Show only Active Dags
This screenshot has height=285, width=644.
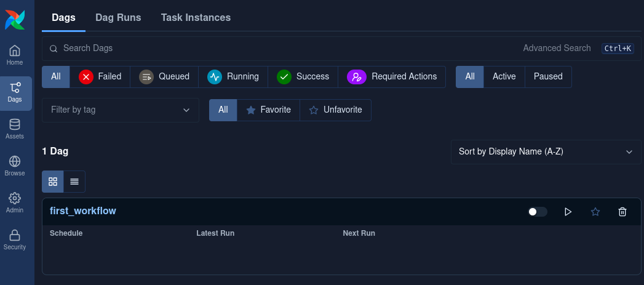click(x=504, y=76)
